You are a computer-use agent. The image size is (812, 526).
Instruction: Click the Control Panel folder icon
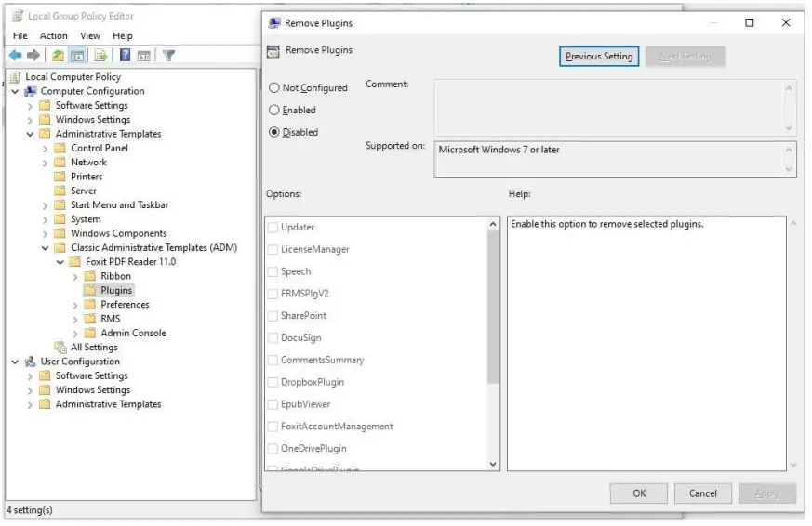point(60,149)
